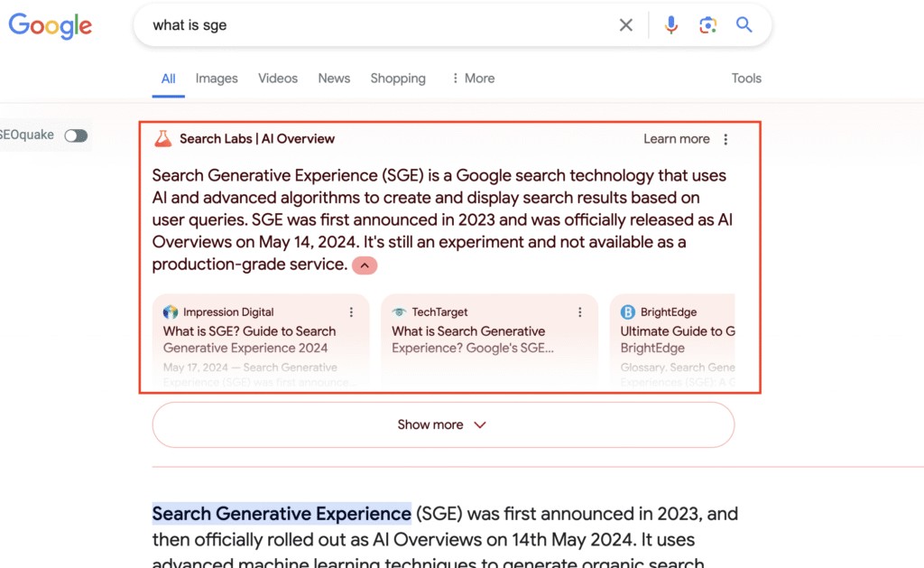The height and width of the screenshot is (568, 924).
Task: Click the TechTarget eye favicon
Action: coord(400,312)
